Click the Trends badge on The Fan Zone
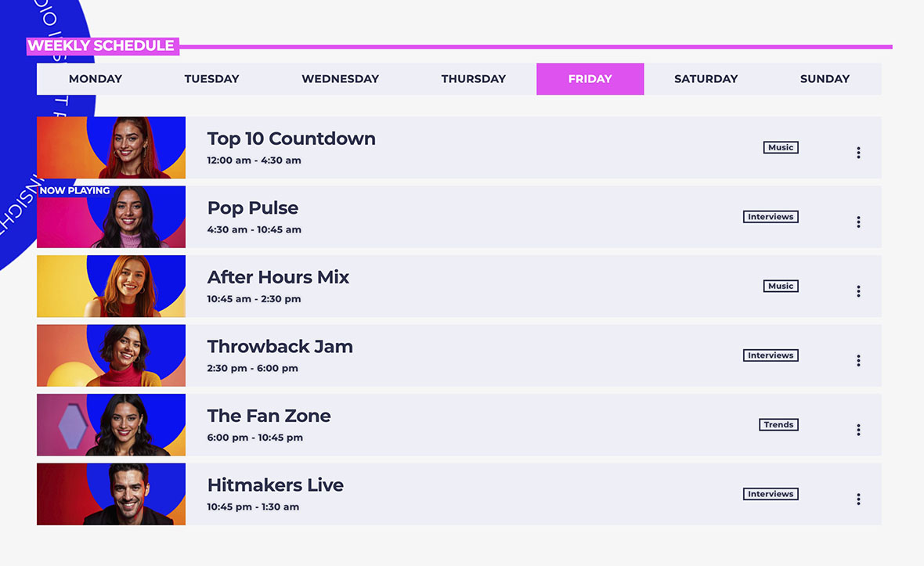Viewport: 924px width, 566px height. (778, 424)
